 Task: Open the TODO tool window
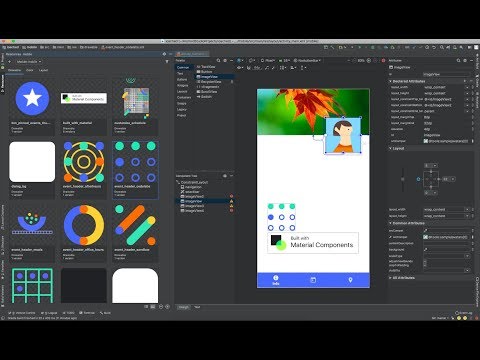pos(69,313)
